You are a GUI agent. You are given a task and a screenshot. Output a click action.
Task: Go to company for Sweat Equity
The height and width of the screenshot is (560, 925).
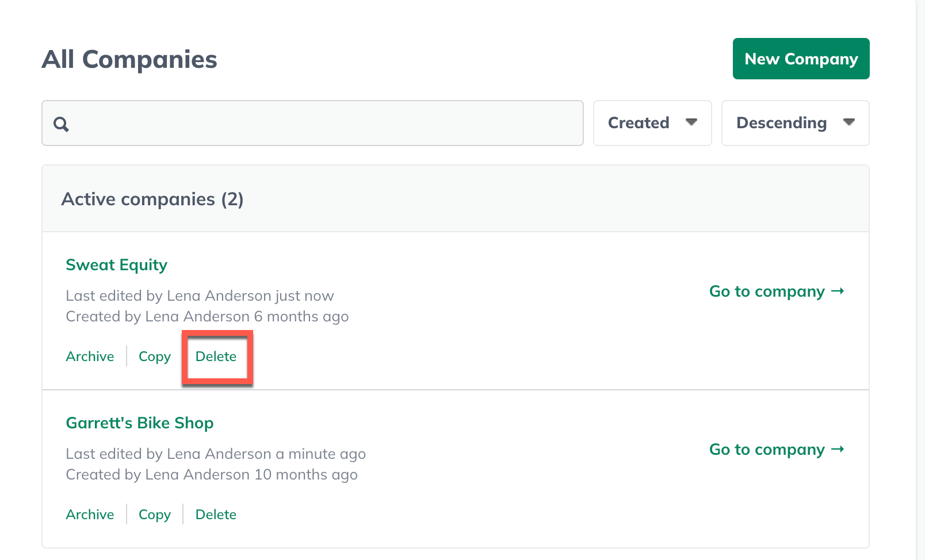(767, 291)
